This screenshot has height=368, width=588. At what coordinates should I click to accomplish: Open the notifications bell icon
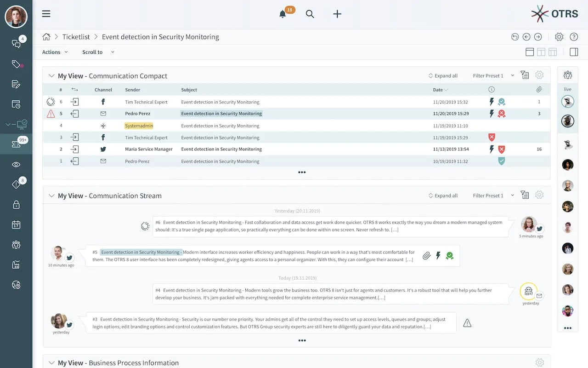[283, 14]
